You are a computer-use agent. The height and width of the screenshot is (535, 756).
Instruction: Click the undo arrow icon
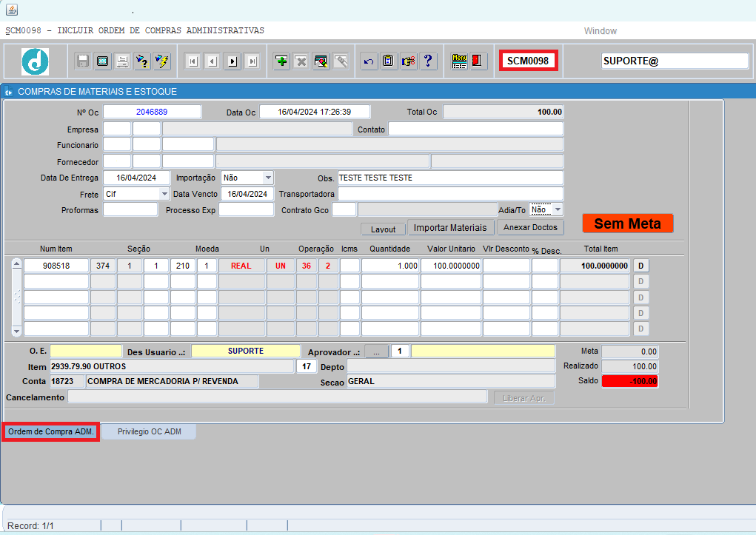(368, 61)
